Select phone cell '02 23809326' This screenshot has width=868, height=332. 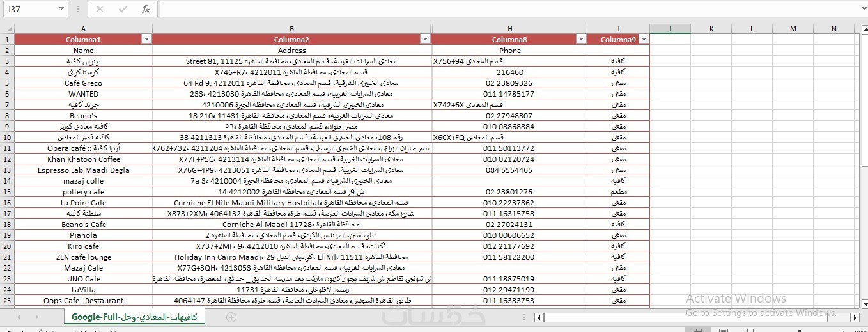[x=509, y=83]
